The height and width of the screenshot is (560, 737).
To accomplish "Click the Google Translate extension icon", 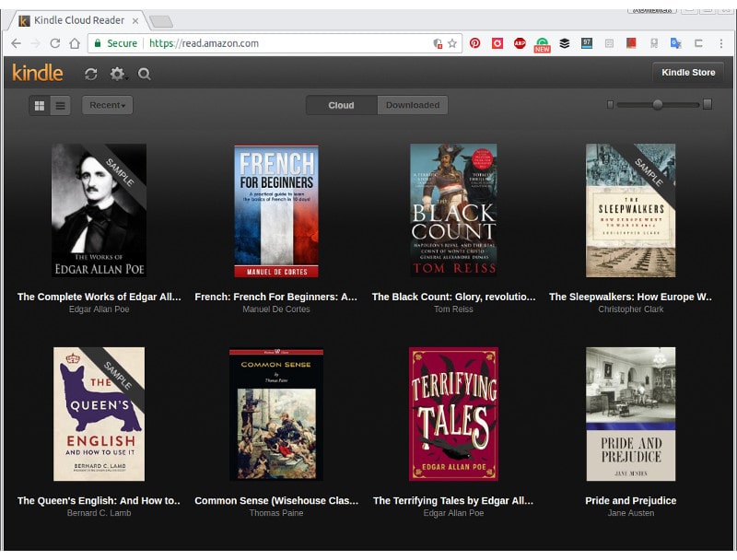I will click(x=675, y=43).
